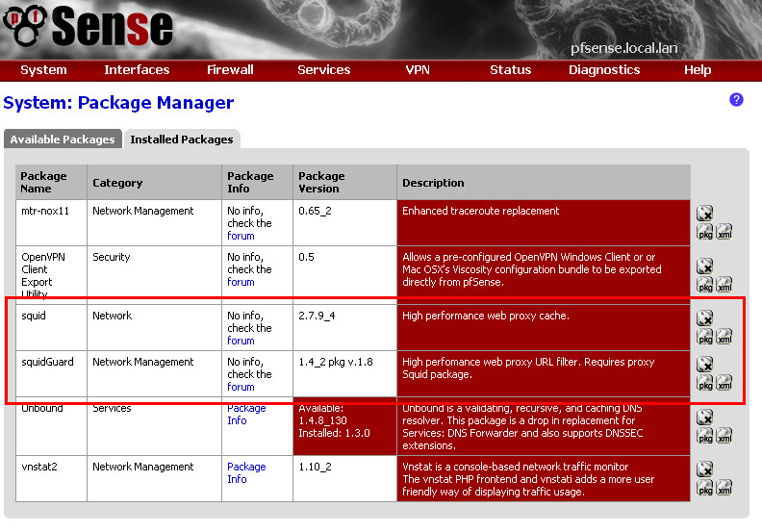Click the xml icon in the squidGuard row
The height and width of the screenshot is (532, 762).
(x=724, y=383)
